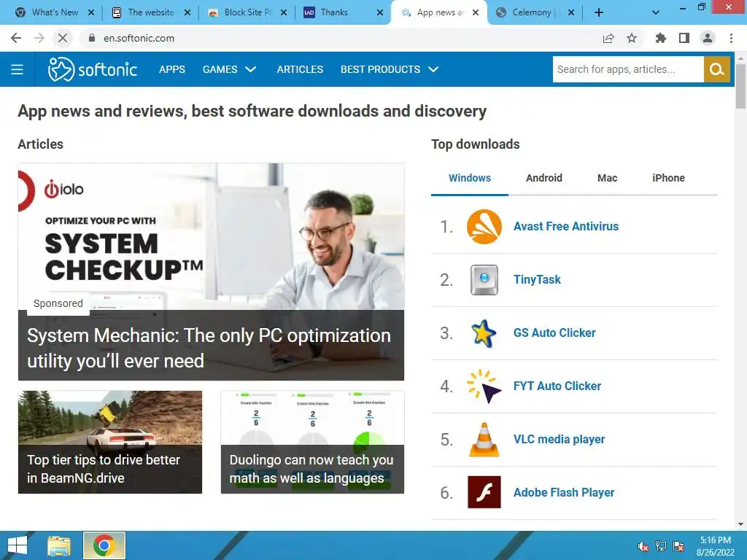This screenshot has height=560, width=747.
Task: Click the Softonic logo
Action: click(93, 69)
